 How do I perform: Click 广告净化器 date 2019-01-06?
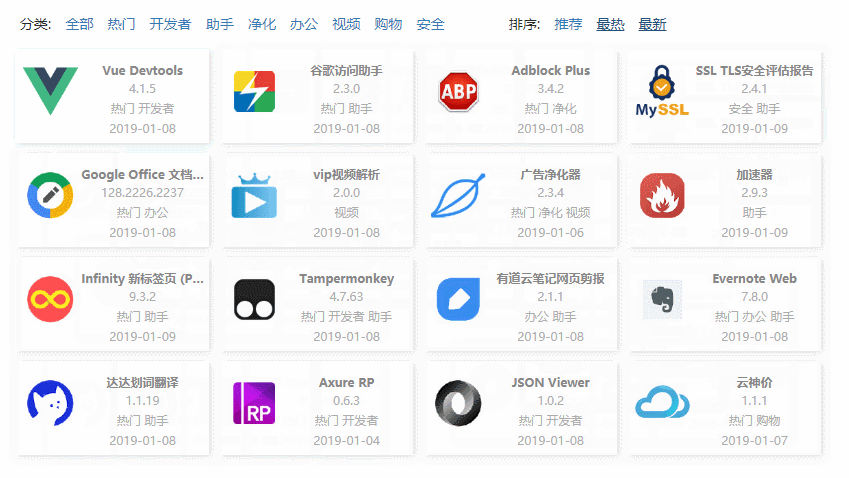[551, 232]
